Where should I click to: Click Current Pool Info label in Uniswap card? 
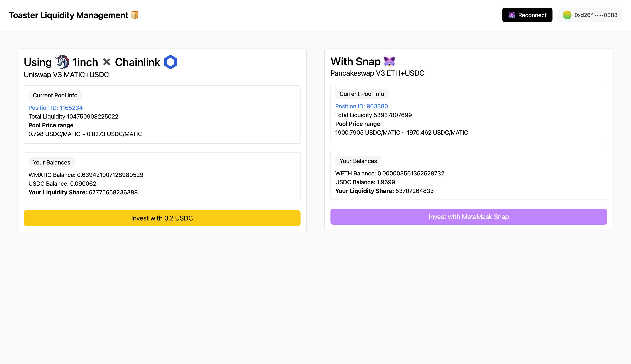click(55, 95)
